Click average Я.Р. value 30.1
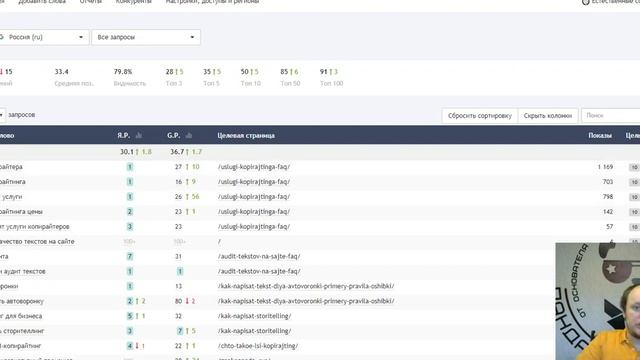640x360 pixels. coord(127,152)
